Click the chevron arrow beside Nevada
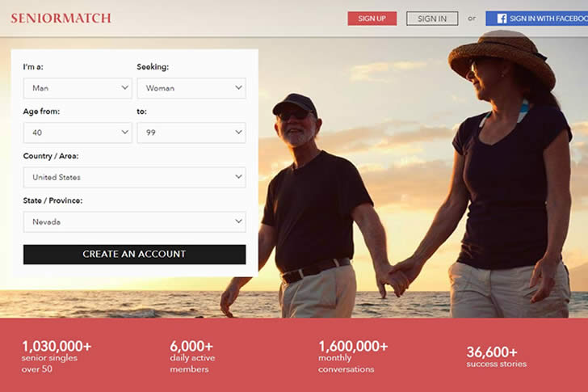 (238, 221)
